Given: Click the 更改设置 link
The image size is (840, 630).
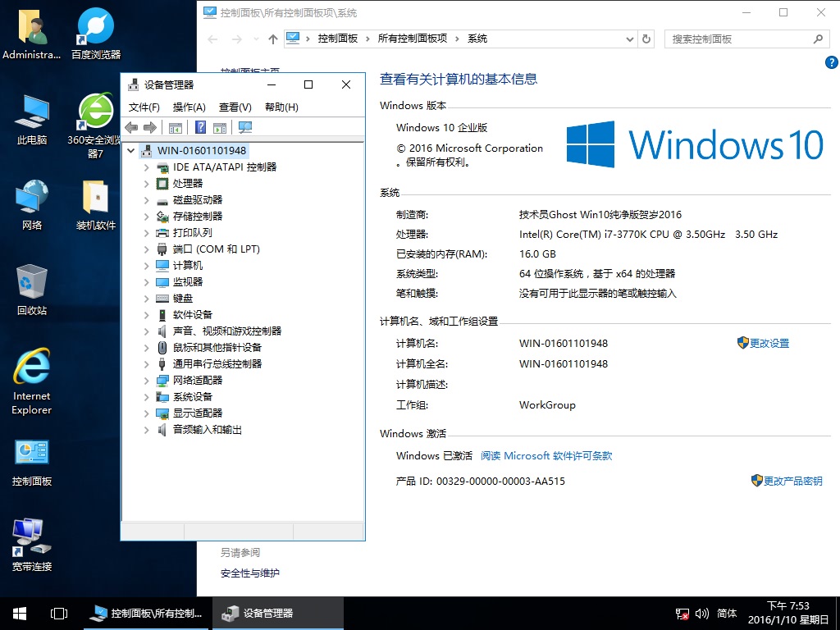Looking at the screenshot, I should (x=769, y=344).
